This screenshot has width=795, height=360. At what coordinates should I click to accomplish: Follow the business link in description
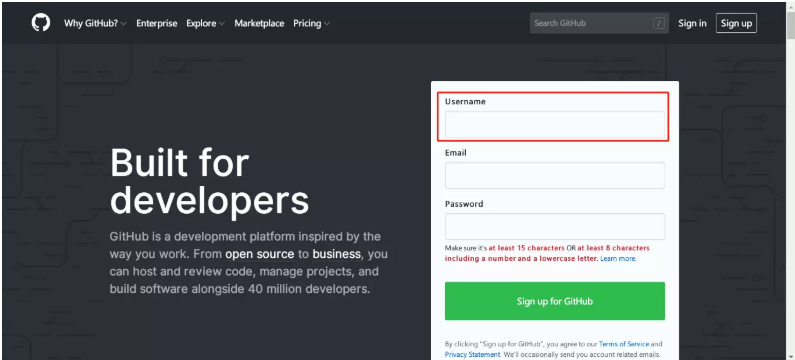click(337, 254)
